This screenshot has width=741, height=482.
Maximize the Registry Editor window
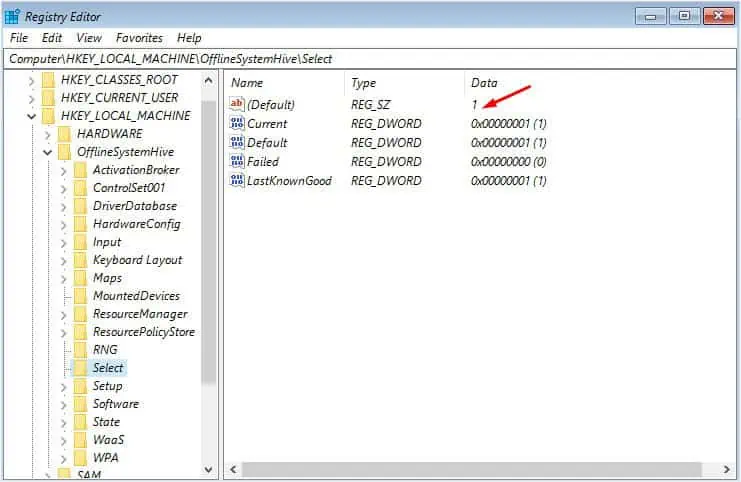(x=684, y=17)
